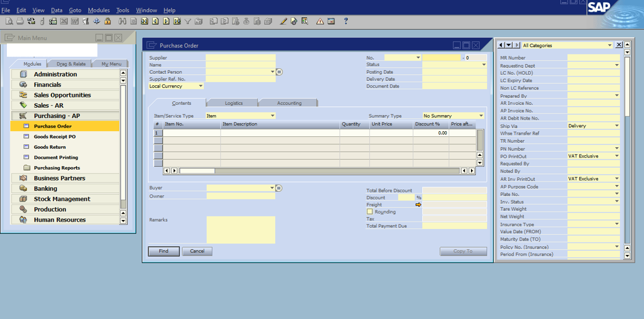
Task: Click the Copy To button
Action: [x=463, y=251]
